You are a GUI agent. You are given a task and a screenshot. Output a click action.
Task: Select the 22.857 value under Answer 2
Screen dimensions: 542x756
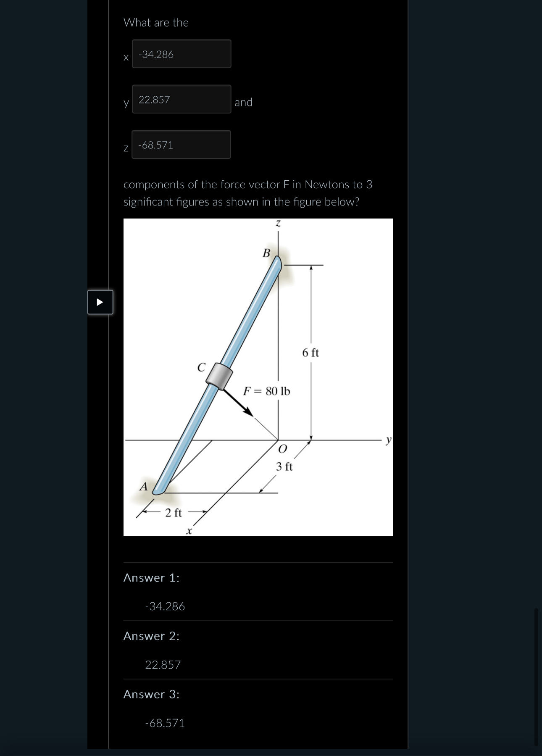click(x=163, y=665)
